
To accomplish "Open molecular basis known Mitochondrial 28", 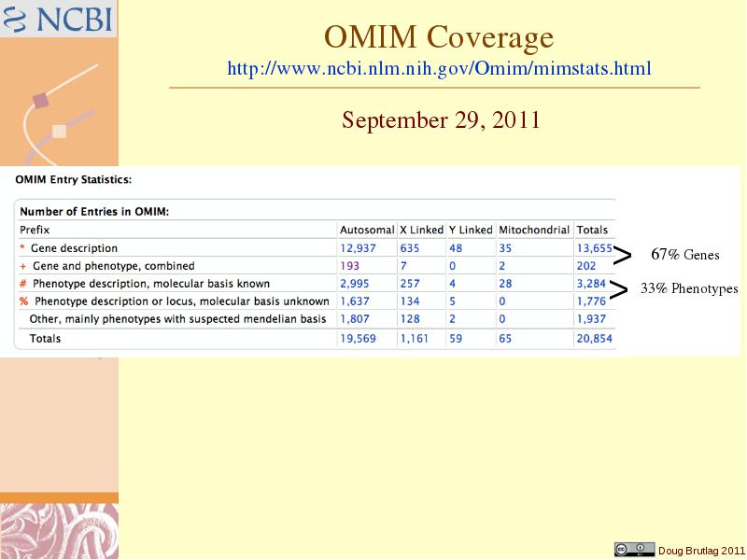I will click(505, 284).
